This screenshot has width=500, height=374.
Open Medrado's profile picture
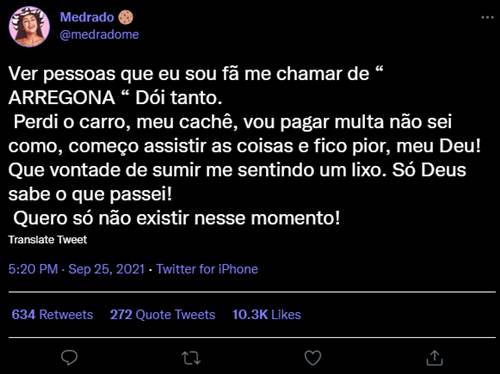coord(29,27)
